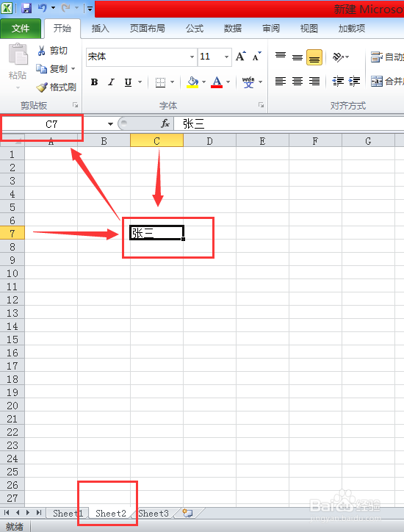Click the wrap text (自动) button
This screenshot has width=404, height=532.
click(x=387, y=57)
